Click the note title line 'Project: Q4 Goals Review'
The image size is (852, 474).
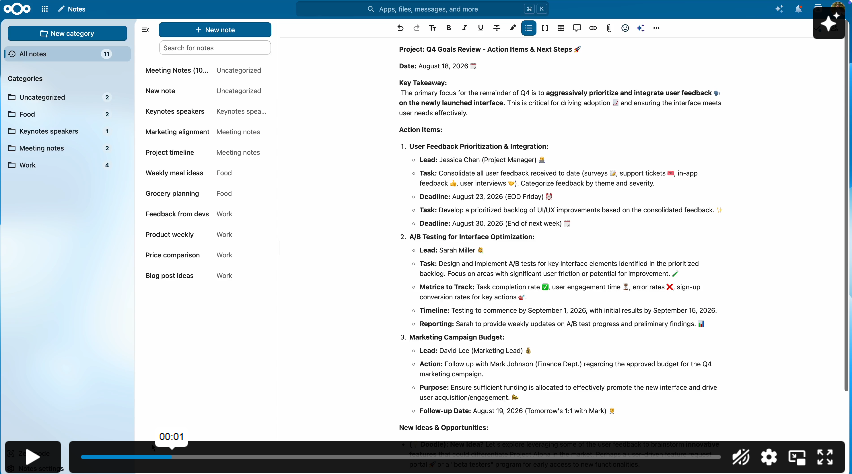tap(490, 49)
